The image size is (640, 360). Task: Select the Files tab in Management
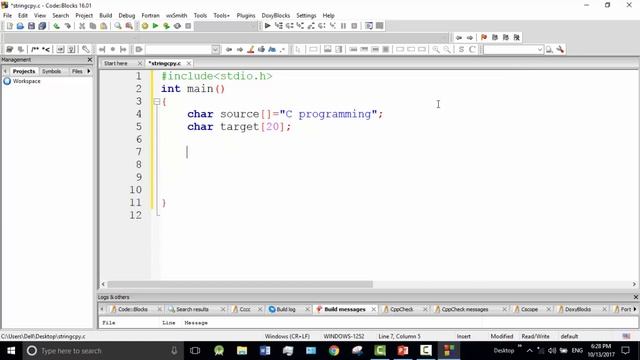coord(77,71)
